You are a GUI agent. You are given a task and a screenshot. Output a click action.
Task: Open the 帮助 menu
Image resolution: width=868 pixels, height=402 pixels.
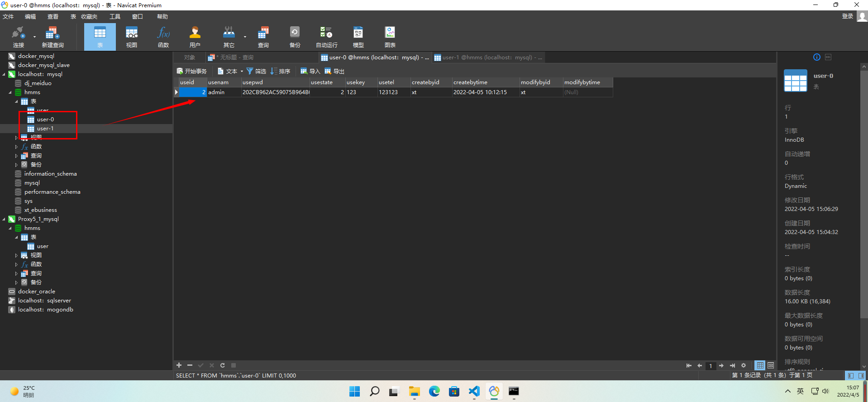(162, 16)
